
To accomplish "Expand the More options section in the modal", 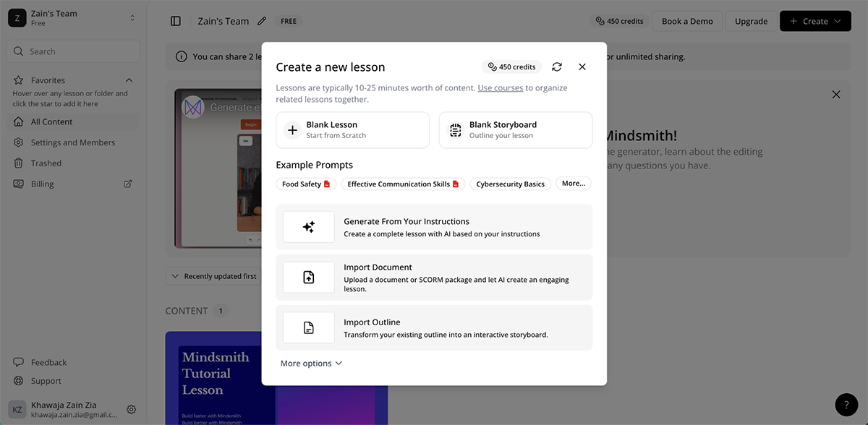I will (x=311, y=363).
